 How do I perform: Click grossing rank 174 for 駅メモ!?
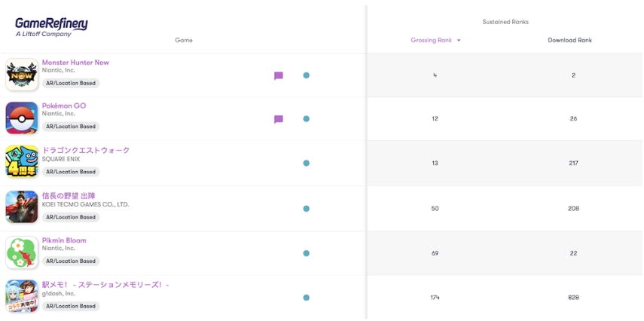point(435,298)
